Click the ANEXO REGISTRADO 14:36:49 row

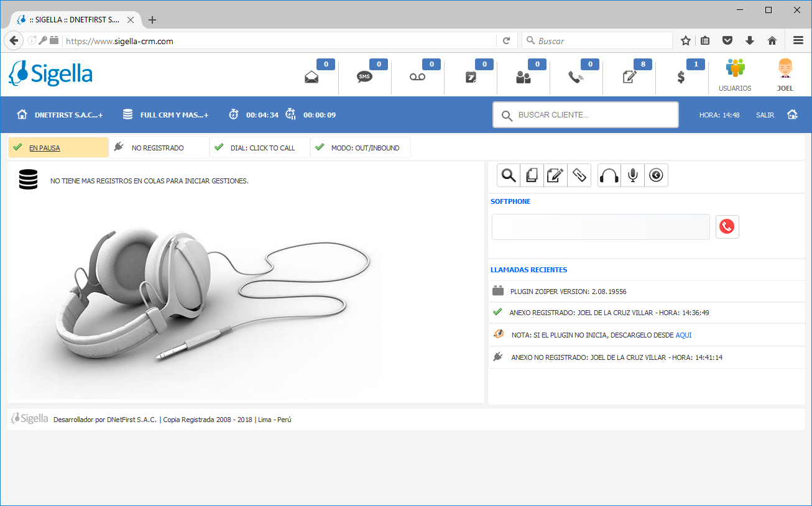point(647,313)
